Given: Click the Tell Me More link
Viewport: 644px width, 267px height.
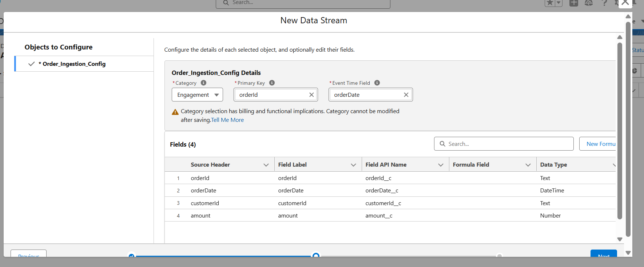Looking at the screenshot, I should coord(227,120).
